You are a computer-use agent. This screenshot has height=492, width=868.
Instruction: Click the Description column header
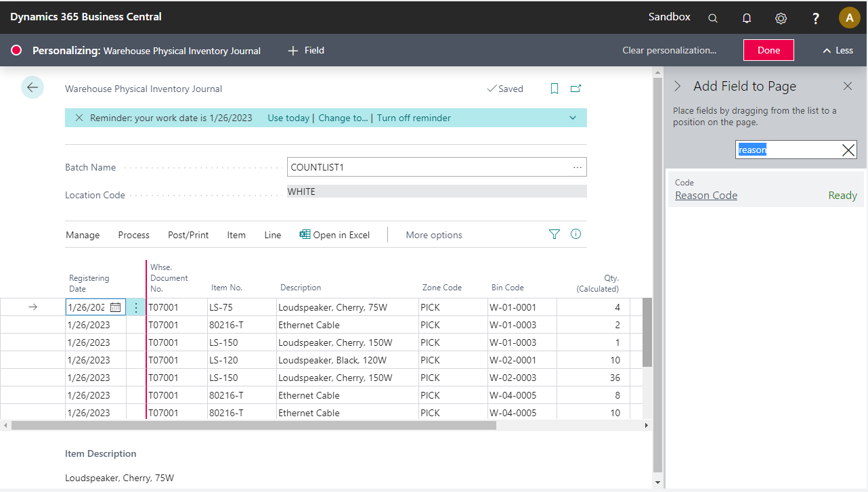(301, 288)
